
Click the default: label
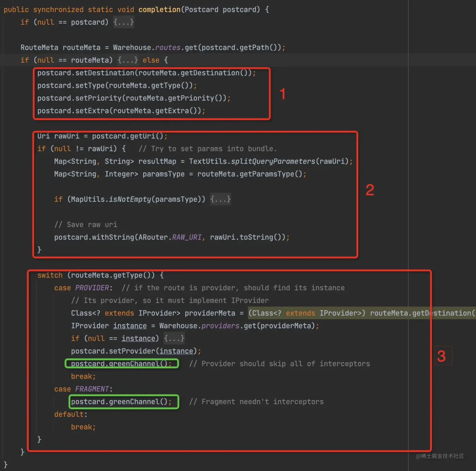[71, 415]
